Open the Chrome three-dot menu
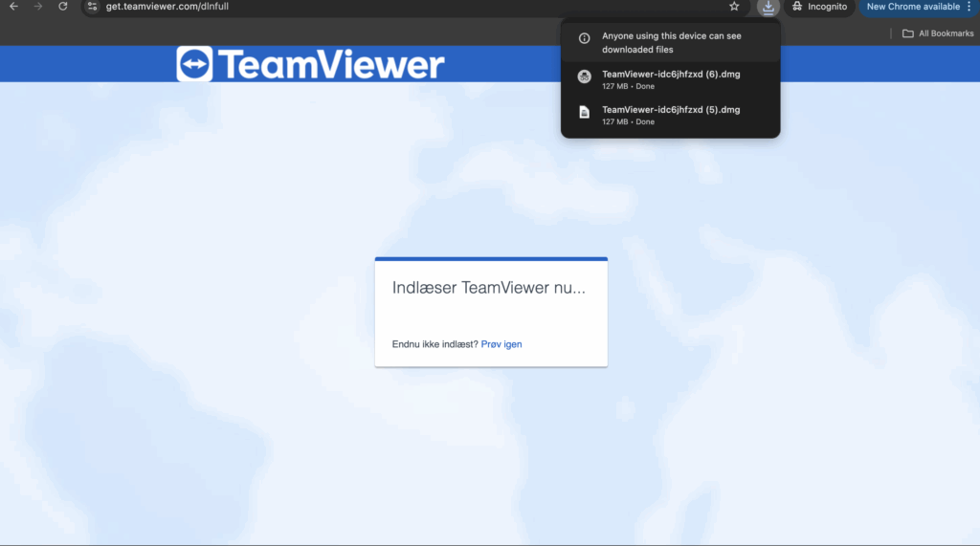 coord(969,7)
